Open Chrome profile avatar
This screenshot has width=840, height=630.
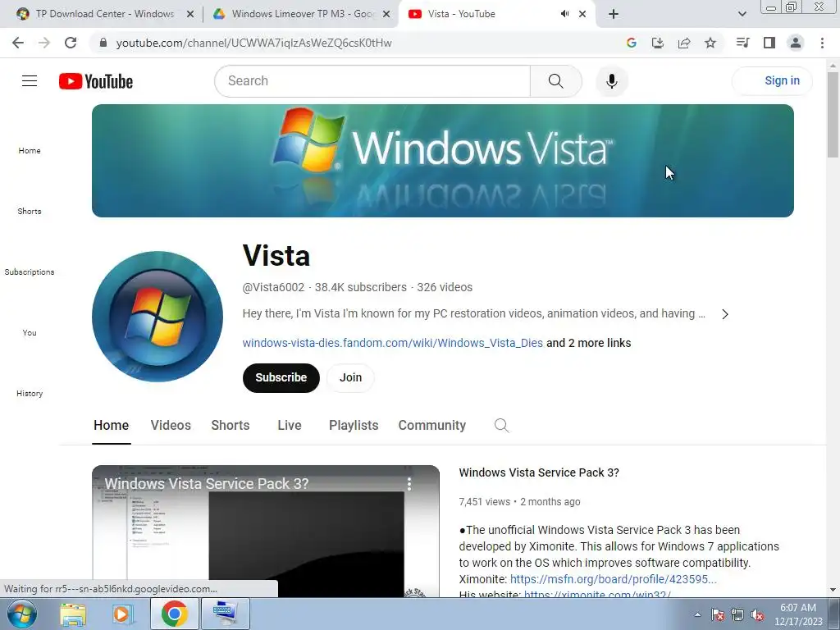tap(796, 43)
